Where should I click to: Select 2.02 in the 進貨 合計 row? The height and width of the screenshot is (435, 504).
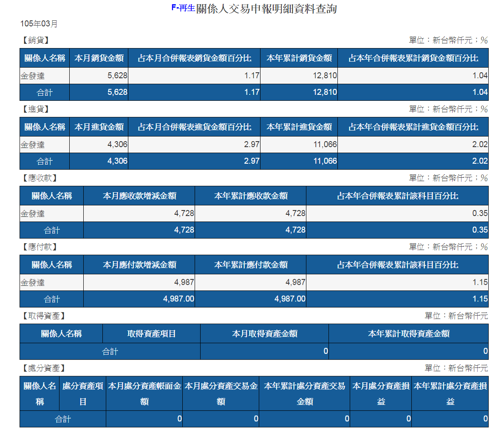pyautogui.click(x=480, y=161)
